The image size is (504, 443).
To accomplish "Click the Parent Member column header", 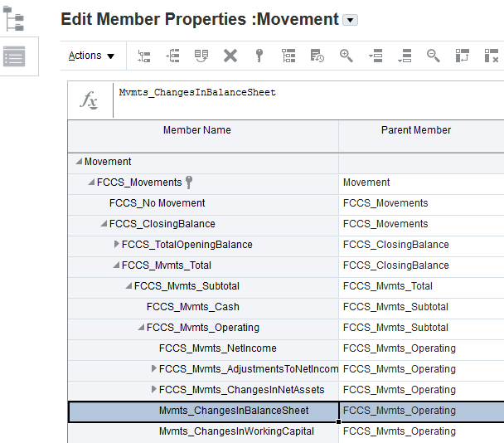I will coord(421,136).
